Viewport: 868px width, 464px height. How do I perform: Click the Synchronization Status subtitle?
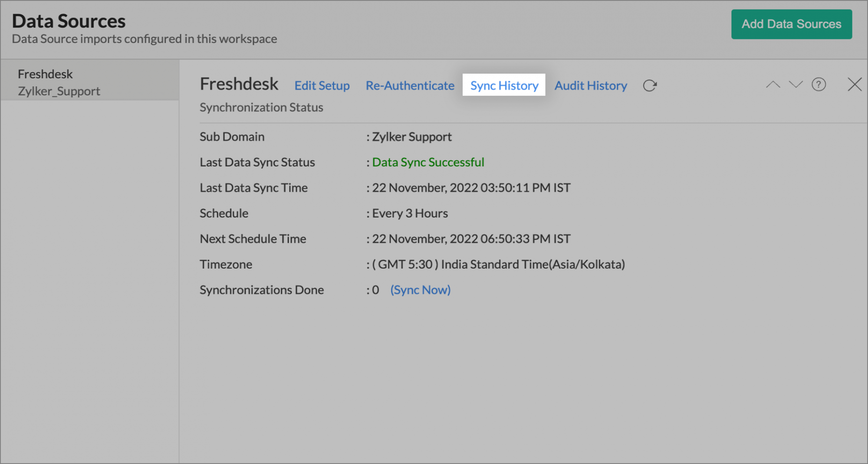tap(261, 108)
